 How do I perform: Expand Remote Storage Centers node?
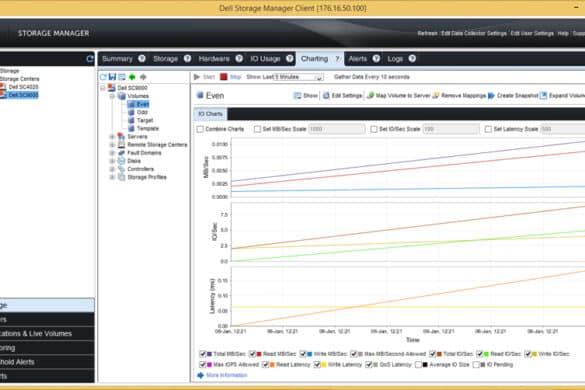pyautogui.click(x=112, y=145)
